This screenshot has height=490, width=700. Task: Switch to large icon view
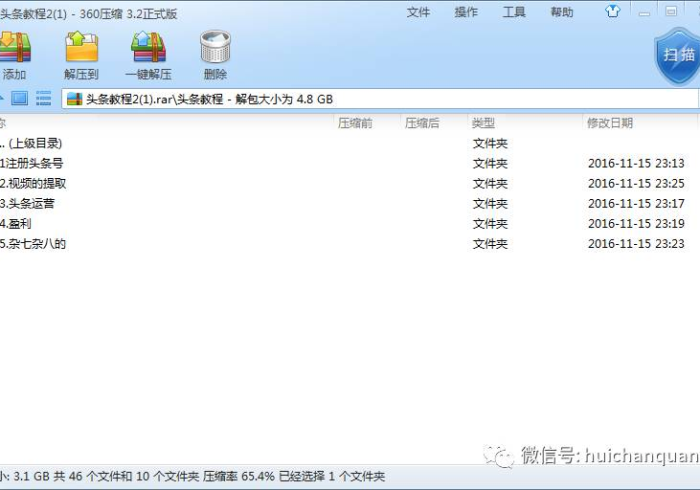[x=19, y=98]
